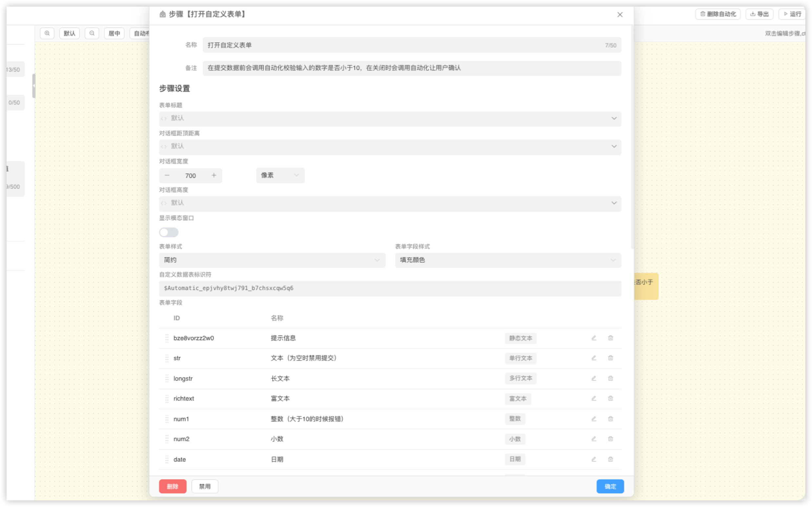Increase dialog width with the plus stepper

click(x=214, y=175)
